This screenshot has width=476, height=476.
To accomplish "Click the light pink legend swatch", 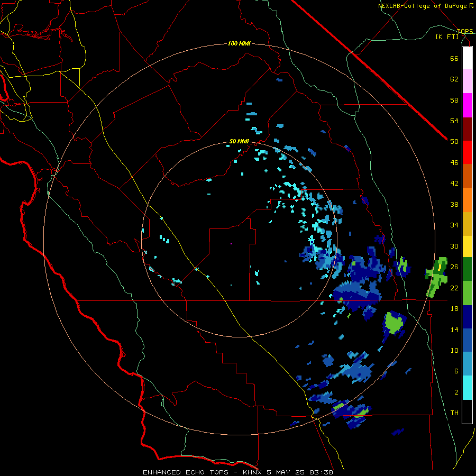I will 467,81.
